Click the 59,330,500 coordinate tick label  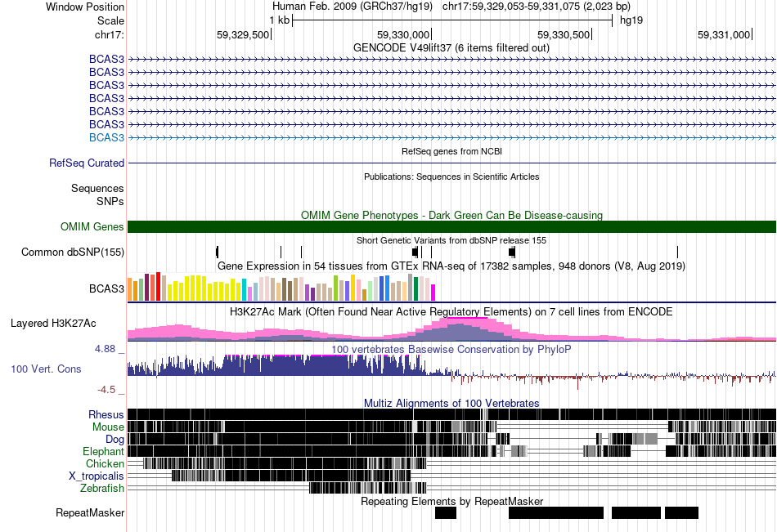564,34
